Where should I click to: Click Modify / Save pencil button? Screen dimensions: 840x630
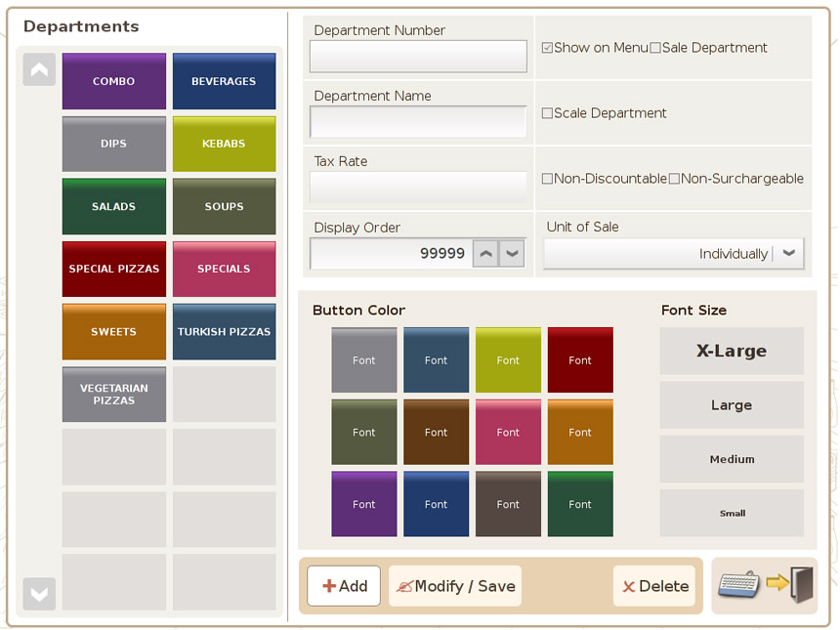455,586
